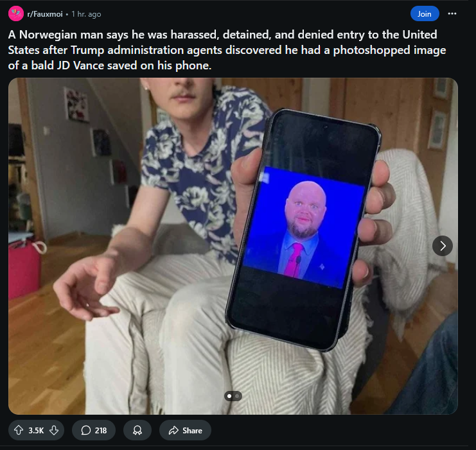Join the r/Fauxmoi community
Image resolution: width=476 pixels, height=450 pixels.
click(x=425, y=14)
